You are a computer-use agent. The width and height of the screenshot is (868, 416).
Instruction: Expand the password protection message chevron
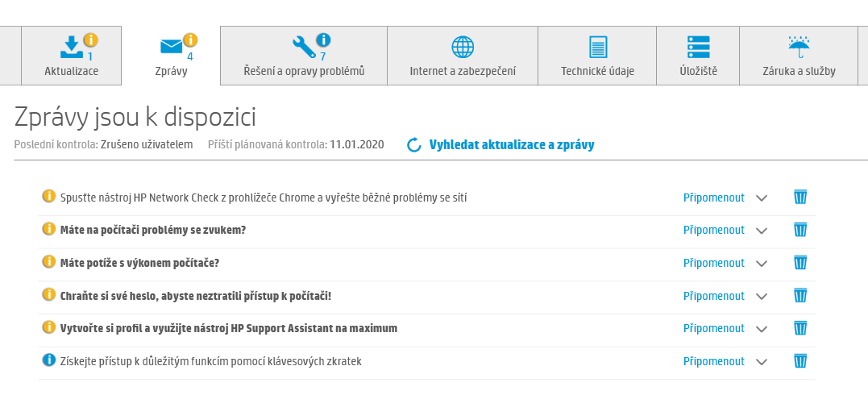[762, 296]
